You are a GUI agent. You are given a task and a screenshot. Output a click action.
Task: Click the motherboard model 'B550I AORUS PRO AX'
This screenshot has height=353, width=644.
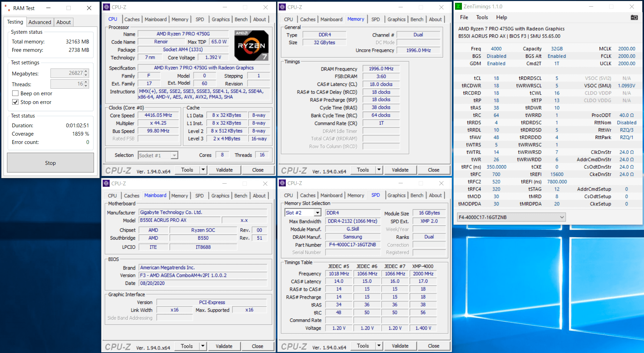(x=180, y=220)
